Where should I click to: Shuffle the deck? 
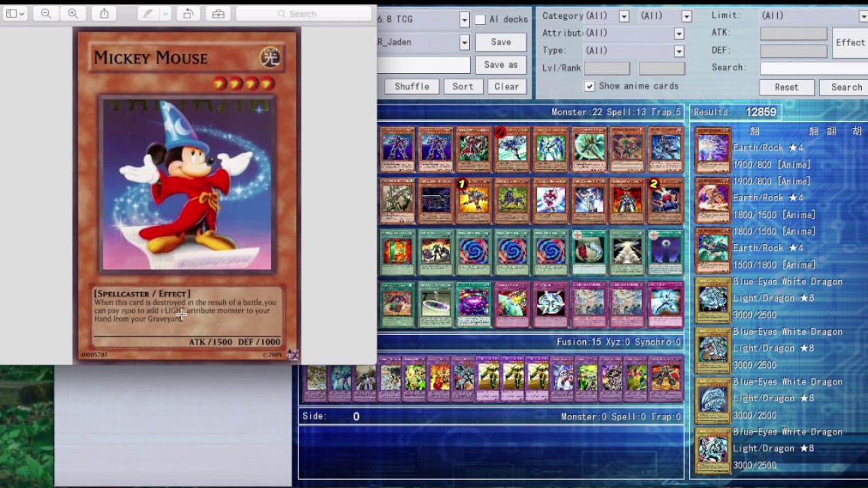pos(412,87)
